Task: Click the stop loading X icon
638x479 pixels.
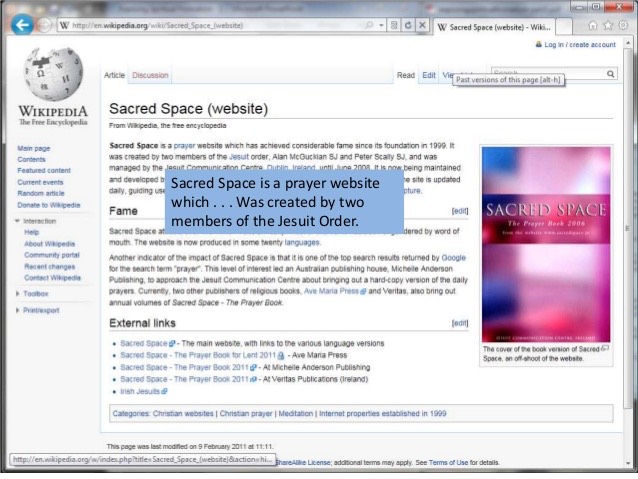Action: 422,25
